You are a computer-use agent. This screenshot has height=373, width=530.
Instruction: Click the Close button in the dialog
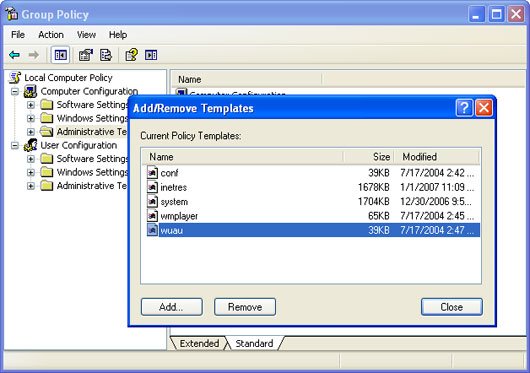pyautogui.click(x=452, y=307)
